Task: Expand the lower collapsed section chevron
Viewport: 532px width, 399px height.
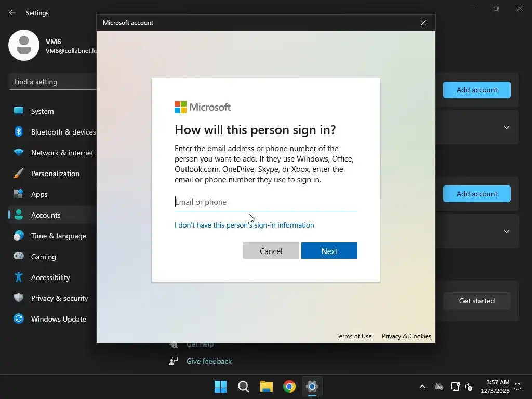Action: click(x=507, y=231)
